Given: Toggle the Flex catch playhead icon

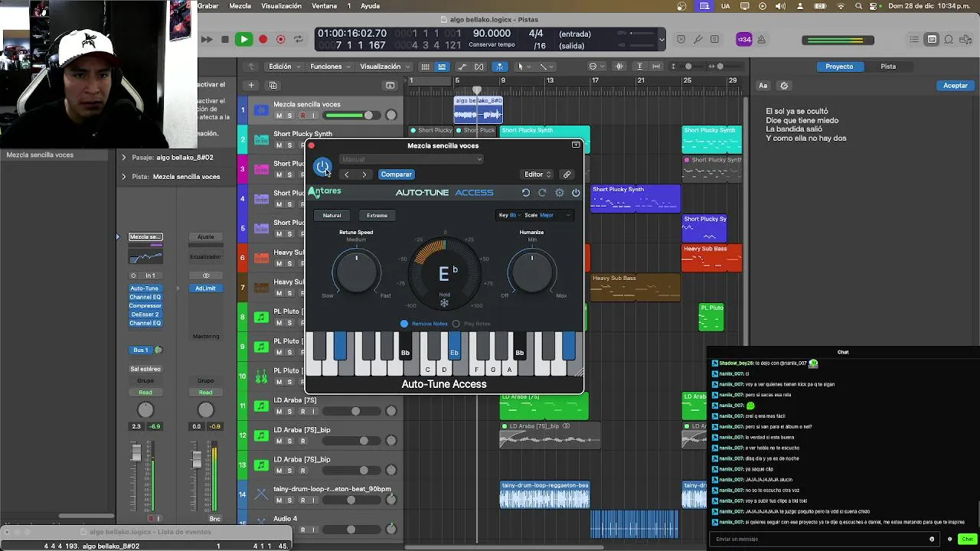Looking at the screenshot, I should click(499, 67).
